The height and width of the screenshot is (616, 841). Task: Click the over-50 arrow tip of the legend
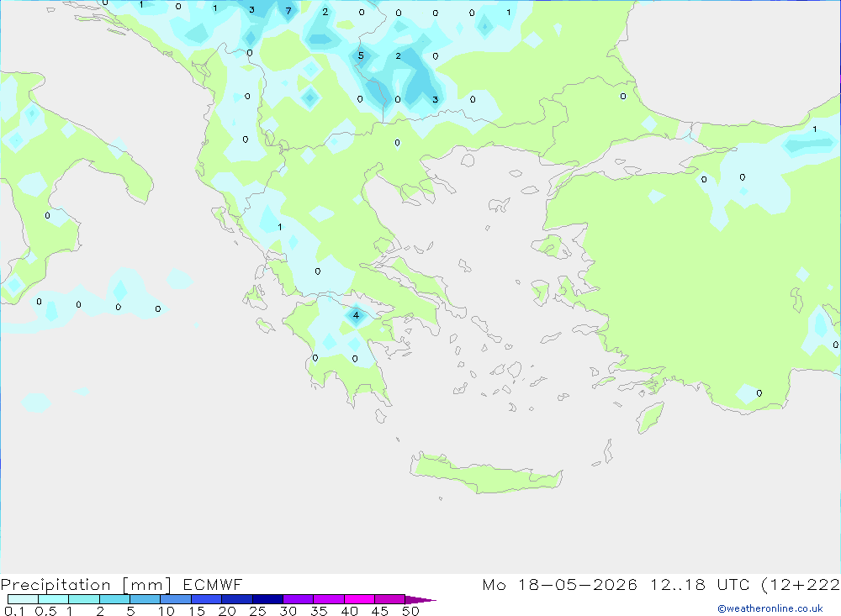click(420, 599)
